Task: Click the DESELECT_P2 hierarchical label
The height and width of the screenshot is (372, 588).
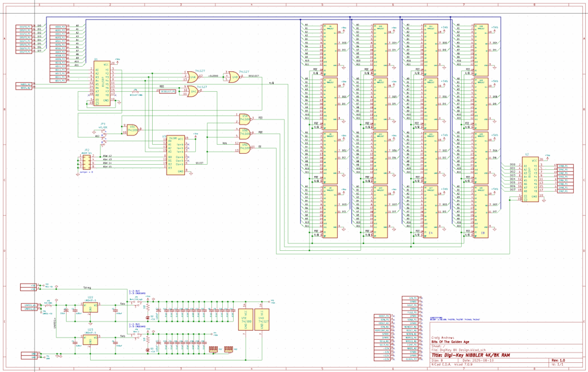Action: pyautogui.click(x=168, y=91)
